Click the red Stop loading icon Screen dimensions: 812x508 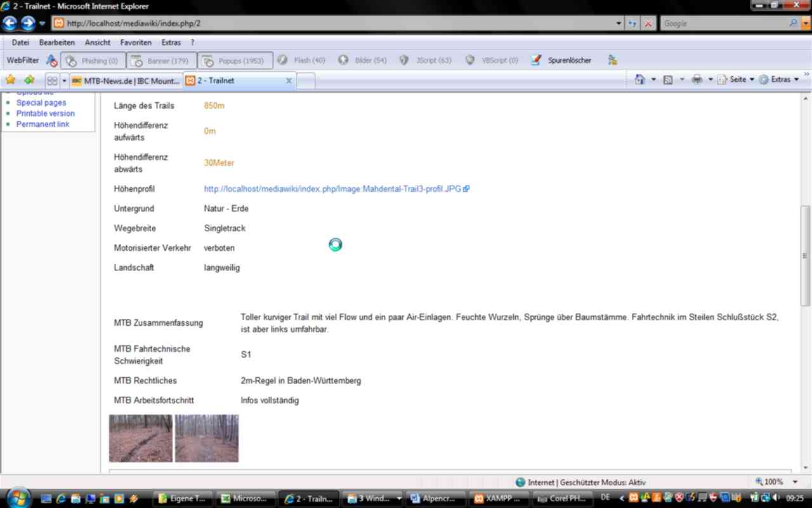(648, 23)
